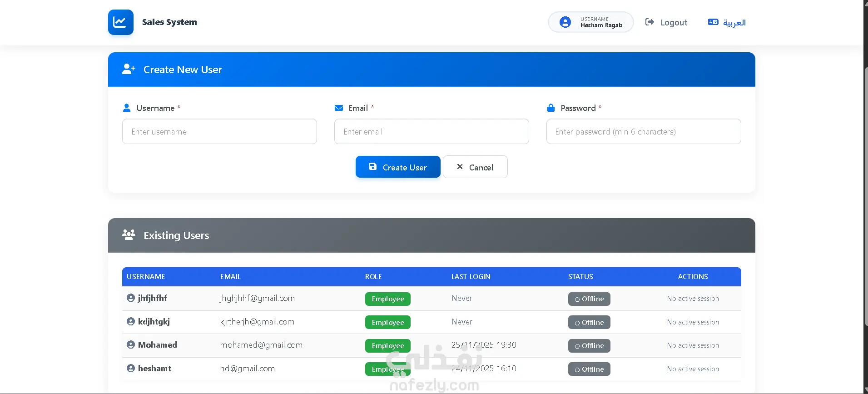
Task: Open the Hesham Ragab username badge
Action: 591,22
